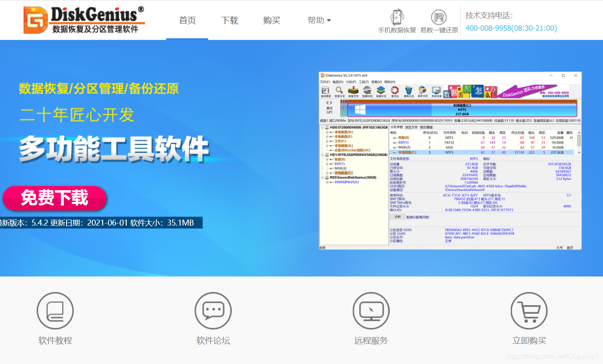Click the DiskGenius app screenshot image
The width and height of the screenshot is (603, 364).
click(x=450, y=160)
